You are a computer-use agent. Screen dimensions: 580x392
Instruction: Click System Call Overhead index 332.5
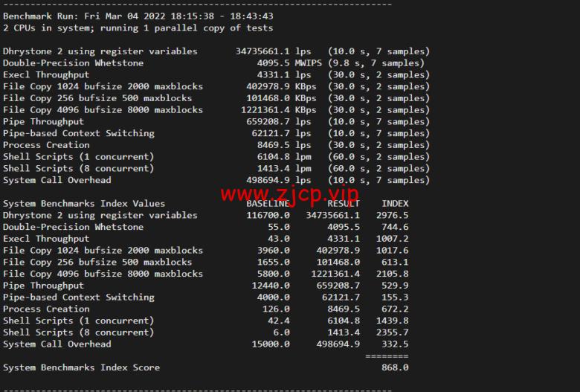395,344
